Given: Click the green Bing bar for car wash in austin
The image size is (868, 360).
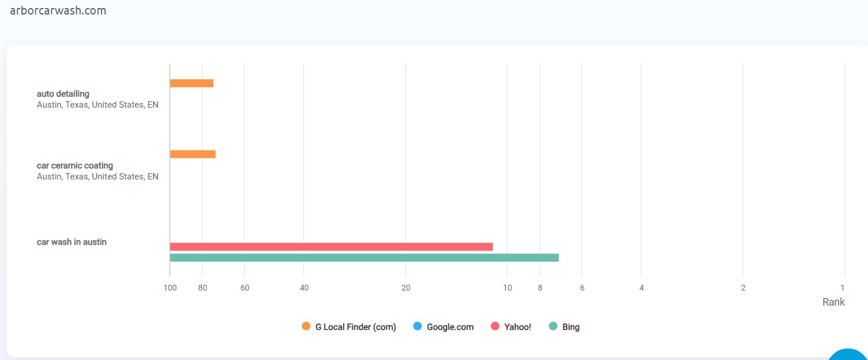Looking at the screenshot, I should [x=364, y=258].
